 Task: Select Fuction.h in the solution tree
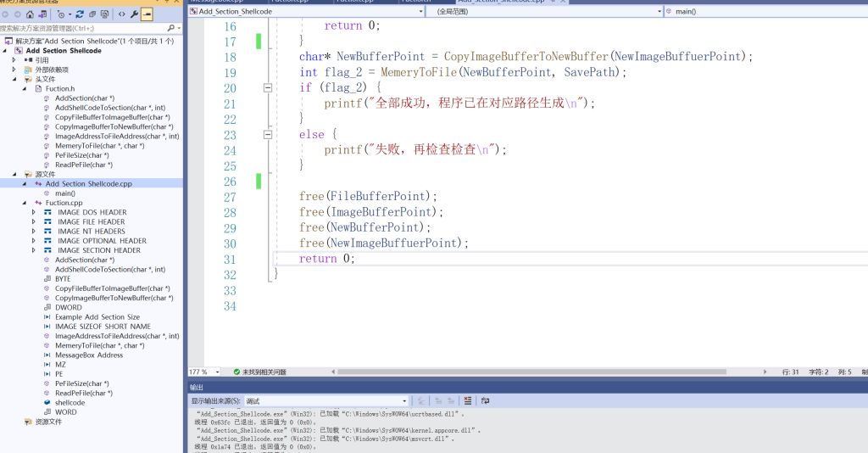point(59,88)
